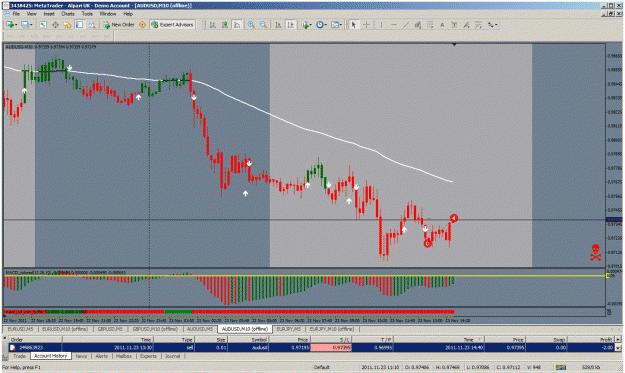This screenshot has width=625, height=373.
Task: Toggle Chart Shift icon
Action: pyautogui.click(x=291, y=25)
